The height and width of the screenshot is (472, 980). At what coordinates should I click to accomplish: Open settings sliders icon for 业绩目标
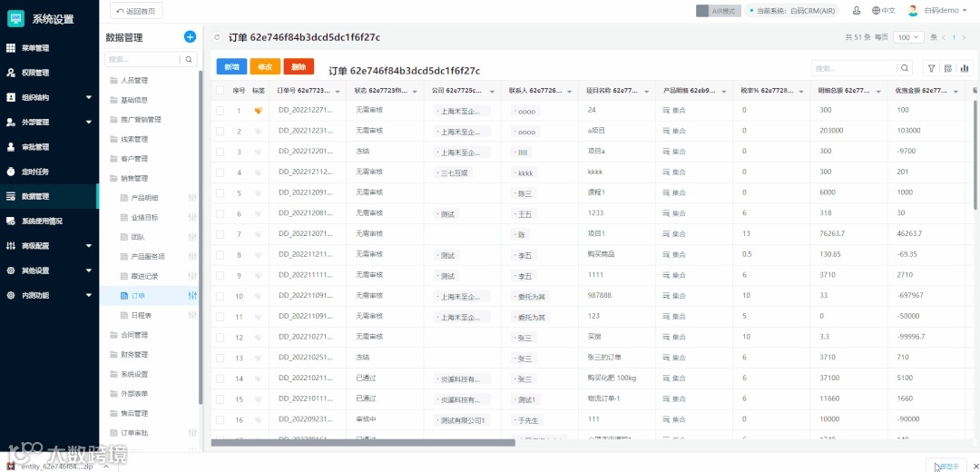point(192,218)
